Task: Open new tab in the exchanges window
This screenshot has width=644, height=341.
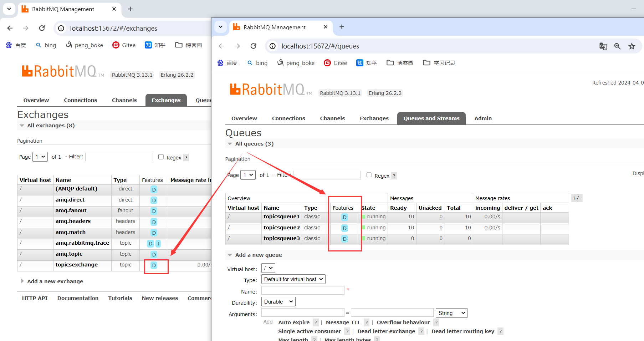Action: tap(130, 9)
